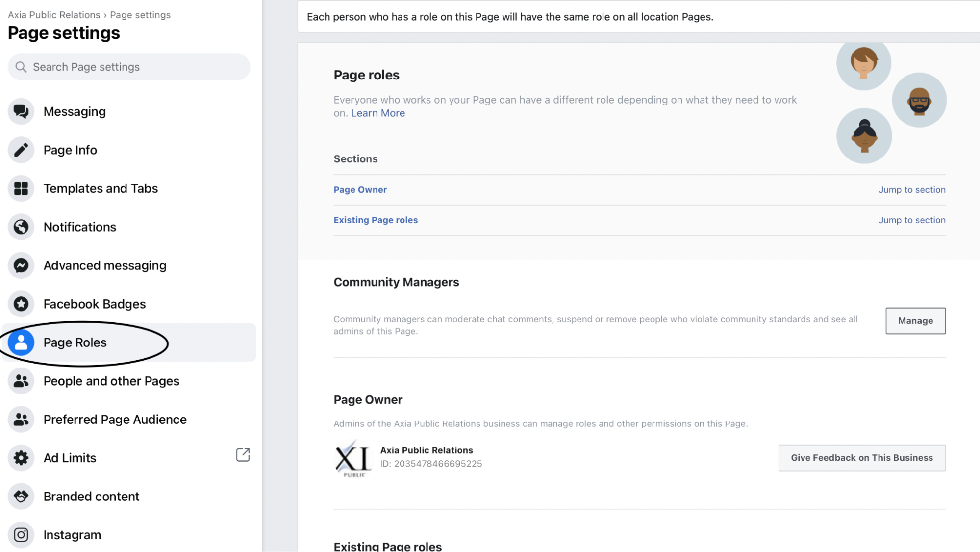Navigate to Axia Public Relations breadcrumb

[x=54, y=15]
